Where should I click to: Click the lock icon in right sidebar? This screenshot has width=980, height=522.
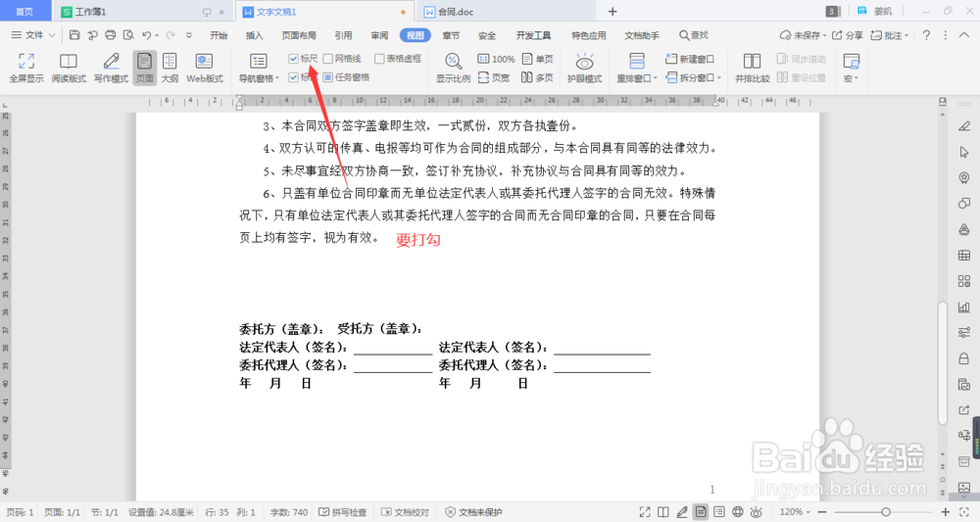[x=964, y=358]
